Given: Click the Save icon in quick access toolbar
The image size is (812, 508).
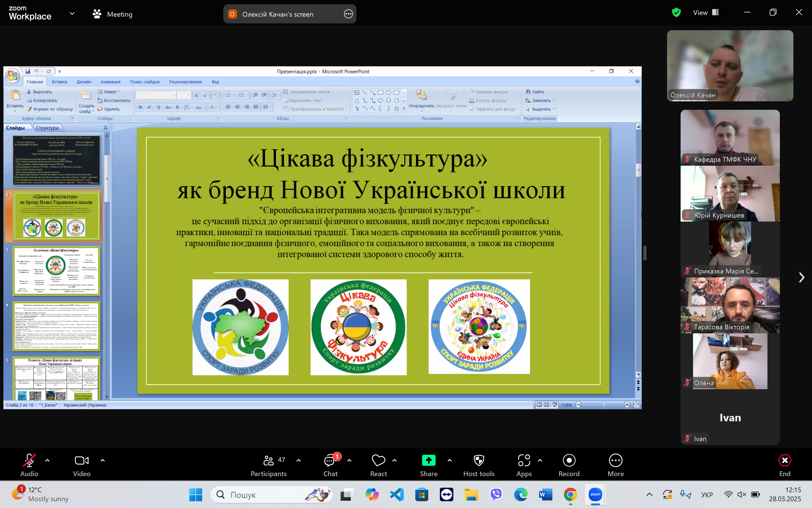Looking at the screenshot, I should coord(28,71).
